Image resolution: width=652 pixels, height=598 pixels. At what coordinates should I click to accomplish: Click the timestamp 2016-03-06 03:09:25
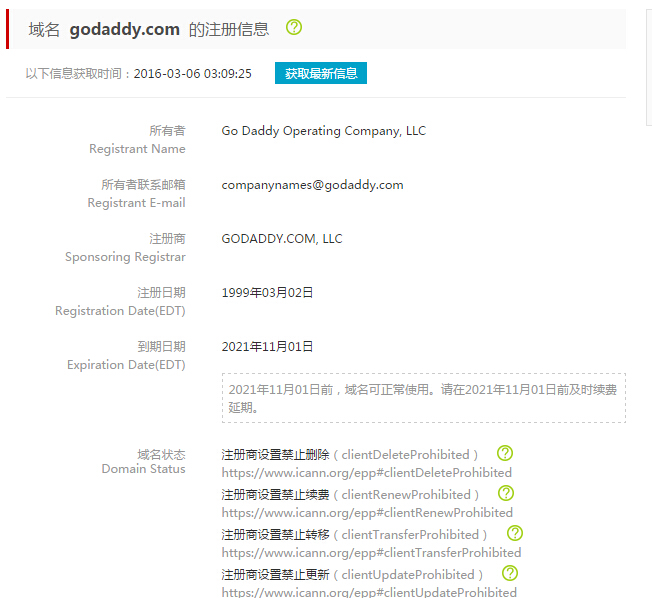point(193,74)
